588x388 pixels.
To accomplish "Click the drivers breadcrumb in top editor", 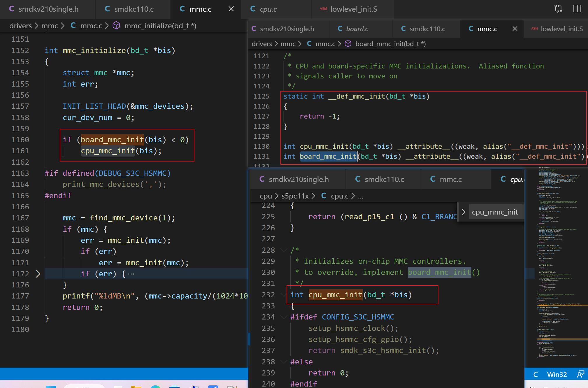I will [20, 26].
